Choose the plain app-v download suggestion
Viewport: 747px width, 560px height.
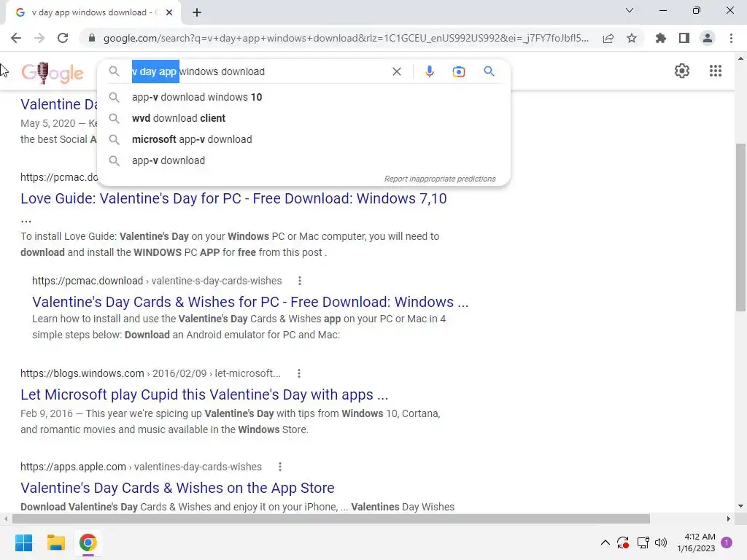[169, 160]
